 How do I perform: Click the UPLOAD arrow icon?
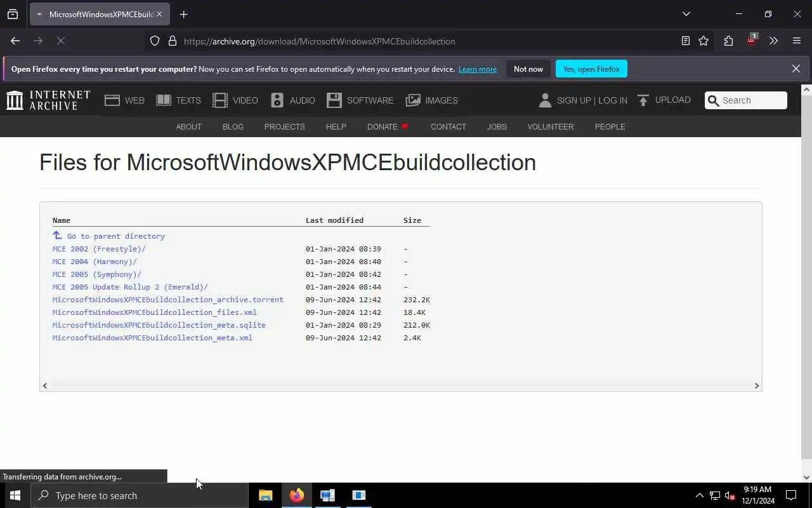point(643,100)
